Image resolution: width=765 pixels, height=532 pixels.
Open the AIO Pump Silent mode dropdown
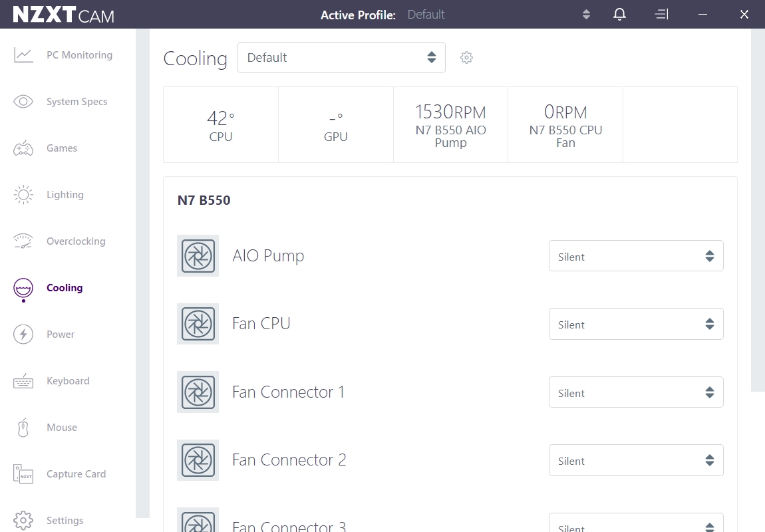tap(636, 255)
